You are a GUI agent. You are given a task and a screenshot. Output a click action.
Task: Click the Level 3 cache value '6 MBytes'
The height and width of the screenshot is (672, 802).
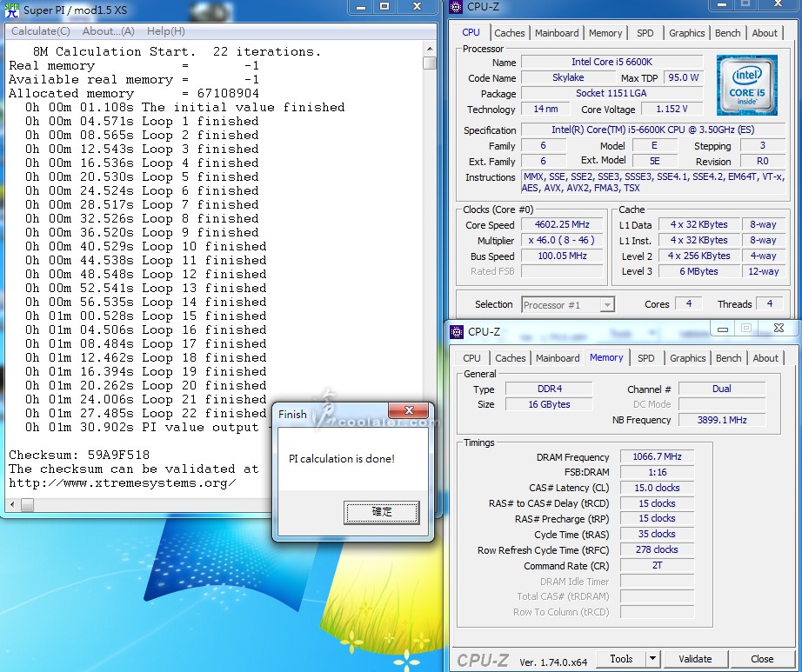tap(698, 271)
